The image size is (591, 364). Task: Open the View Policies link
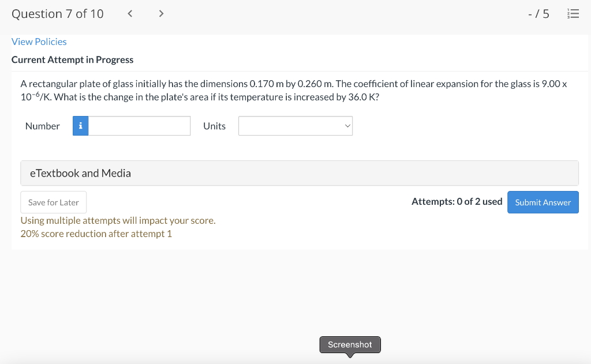pos(39,41)
